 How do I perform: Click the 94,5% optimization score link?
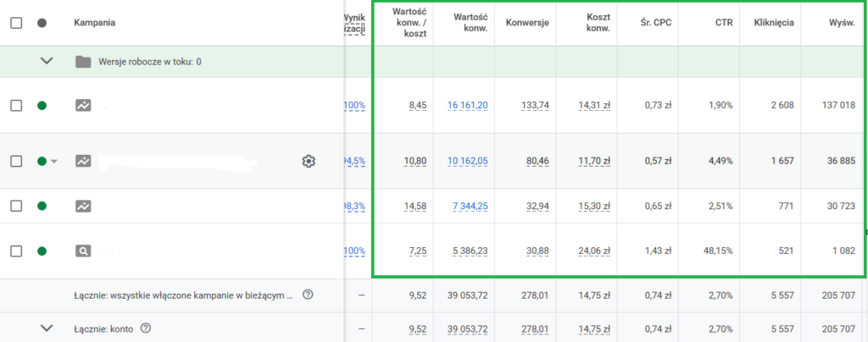(354, 161)
